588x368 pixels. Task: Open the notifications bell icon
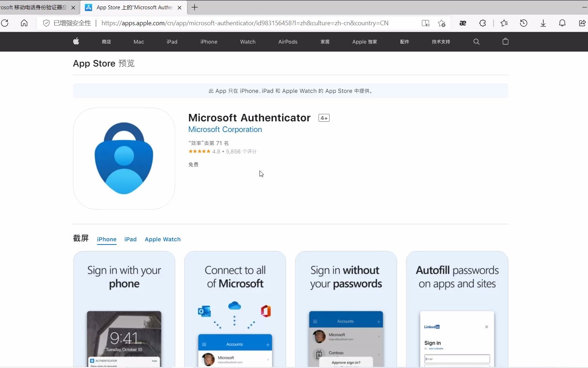562,23
